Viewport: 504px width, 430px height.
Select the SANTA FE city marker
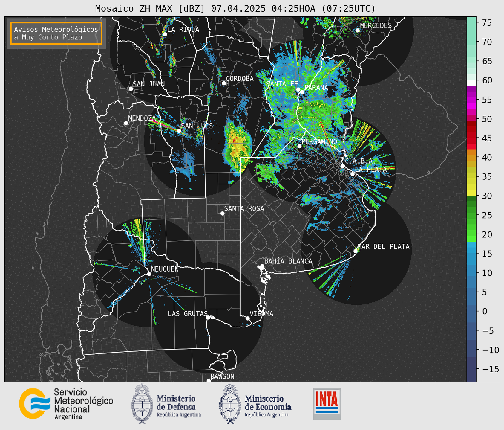click(298, 89)
